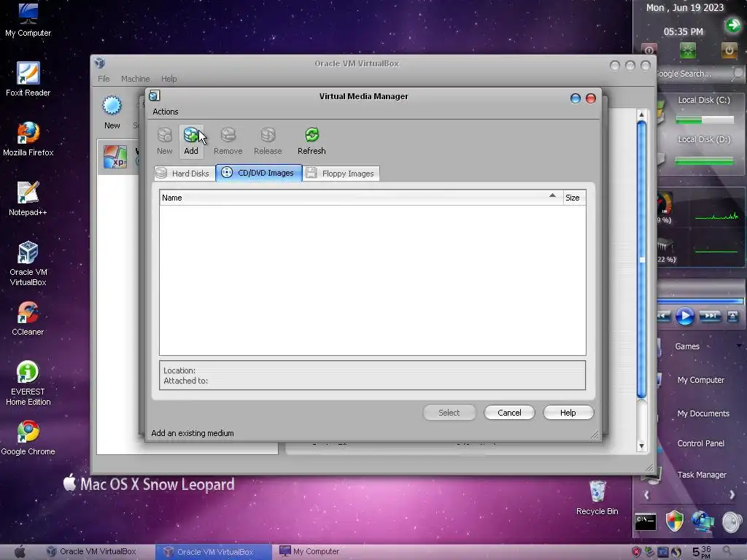Click the Remove medium toolbar icon
The width and height of the screenshot is (747, 560).
click(228, 141)
